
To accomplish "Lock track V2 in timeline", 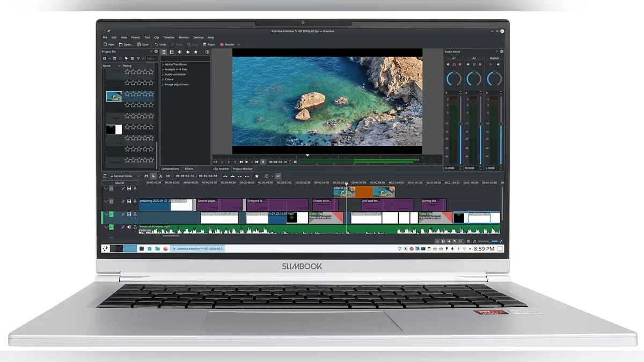I will pyautogui.click(x=135, y=201).
